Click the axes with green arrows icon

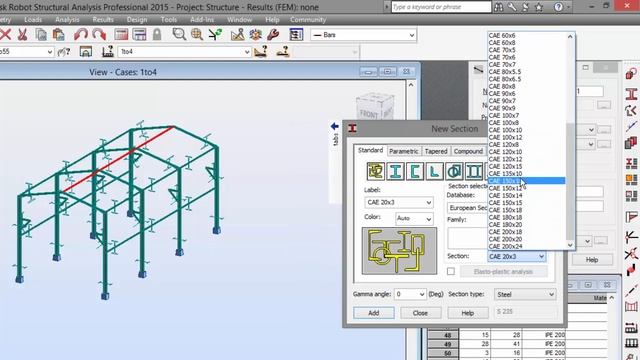click(215, 35)
